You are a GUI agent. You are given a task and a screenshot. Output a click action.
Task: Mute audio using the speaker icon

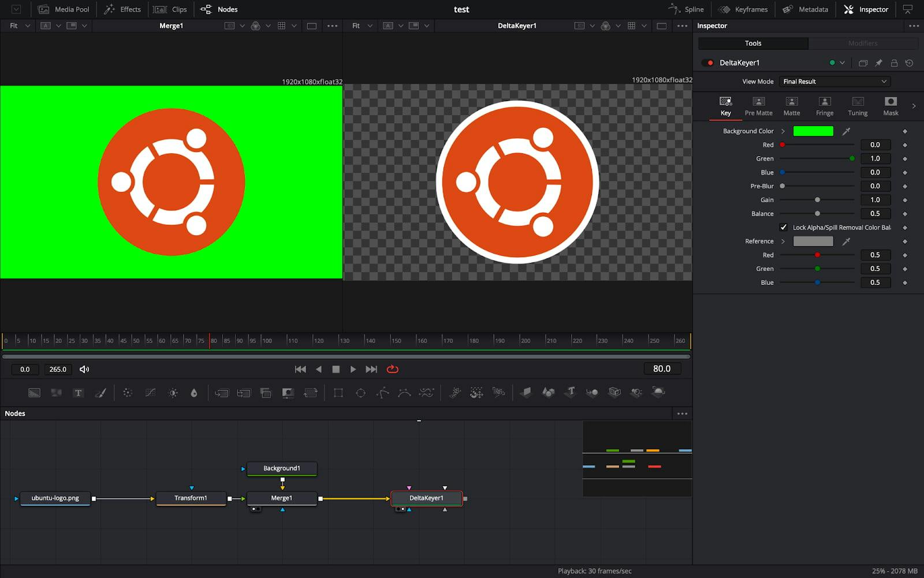pos(84,369)
